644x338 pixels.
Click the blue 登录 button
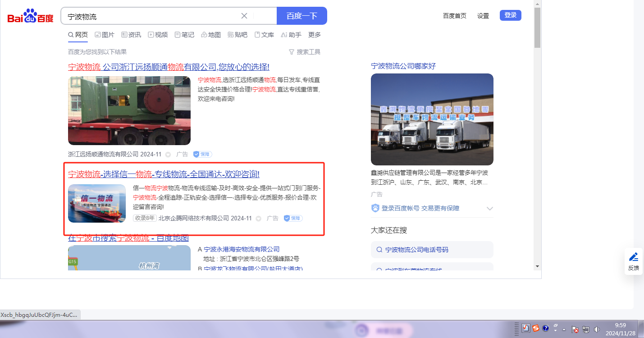(x=511, y=15)
